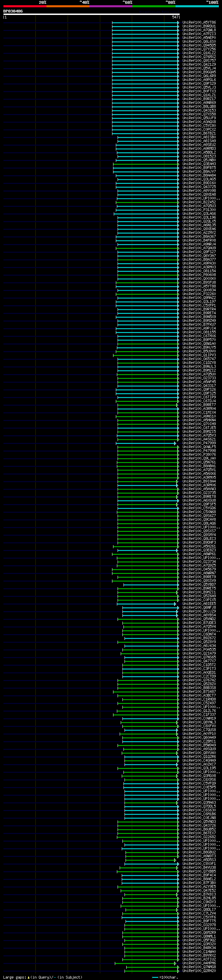The image size is (222, 980).
Task: Select the UniRef100_B2Z452 label
Action: point(199,202)
